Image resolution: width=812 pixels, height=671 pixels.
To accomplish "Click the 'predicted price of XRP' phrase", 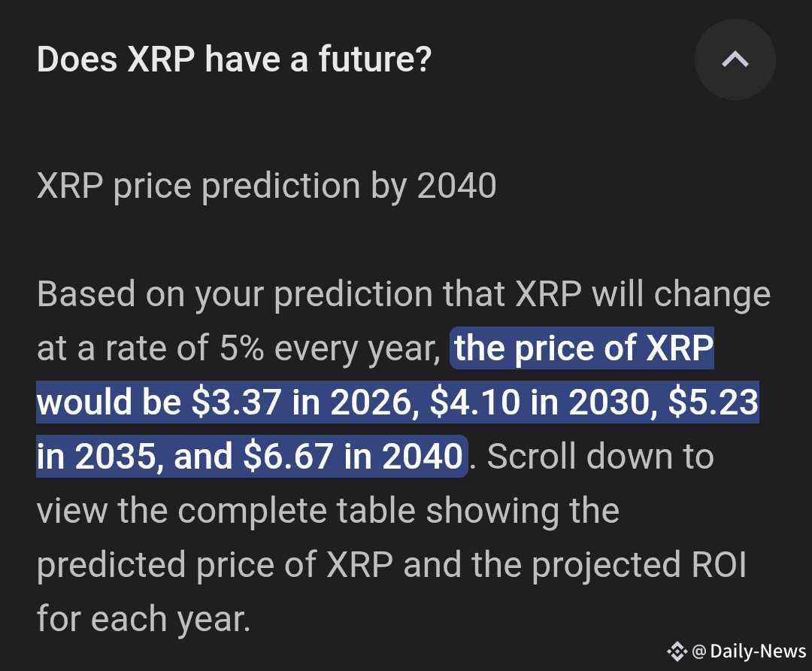I will (215, 565).
